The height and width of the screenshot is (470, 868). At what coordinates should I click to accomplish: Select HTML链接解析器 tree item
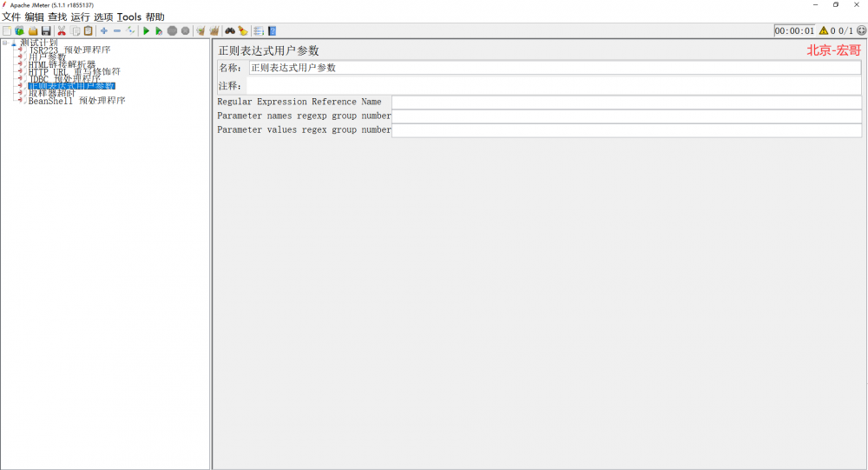pyautogui.click(x=62, y=64)
